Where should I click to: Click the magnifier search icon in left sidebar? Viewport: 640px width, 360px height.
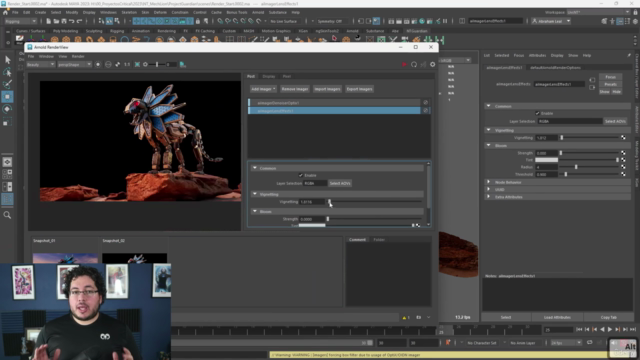[x=7, y=215]
